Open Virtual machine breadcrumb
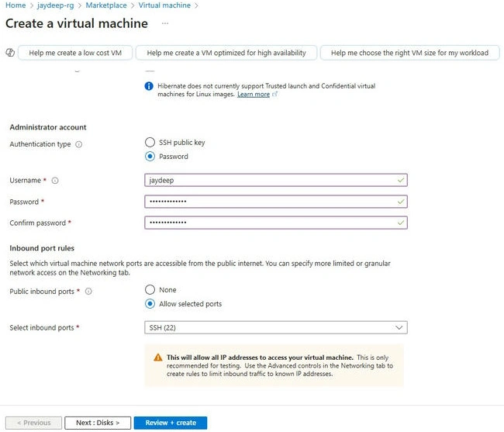Viewport: 504px width, 432px height. tap(164, 5)
